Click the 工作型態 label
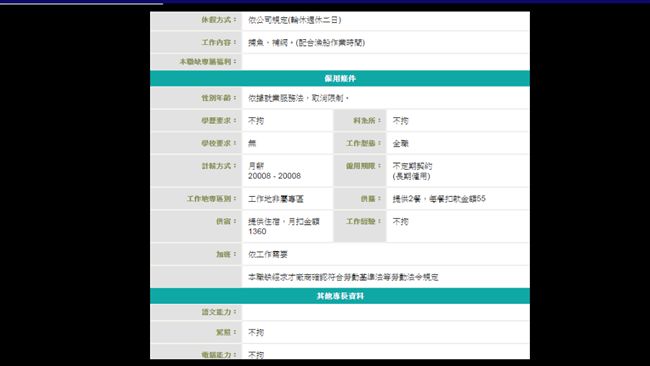This screenshot has height=366, width=650. click(x=364, y=143)
